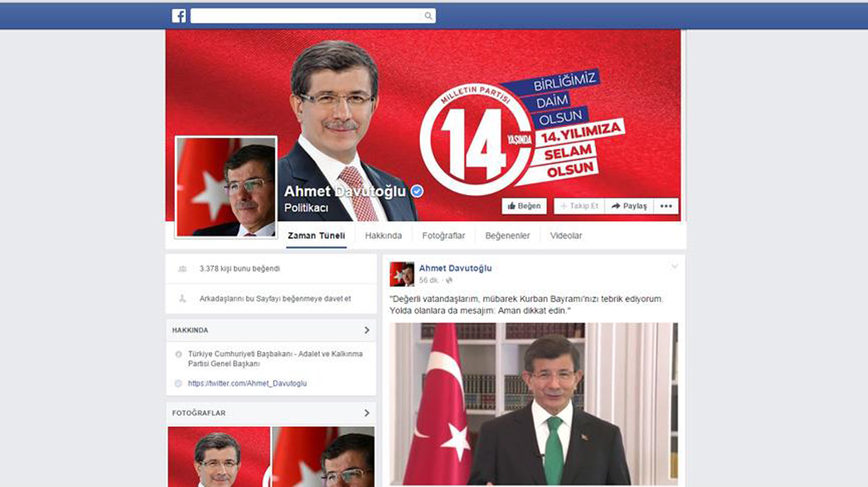Click the verified badge next to the page name

pos(417,191)
